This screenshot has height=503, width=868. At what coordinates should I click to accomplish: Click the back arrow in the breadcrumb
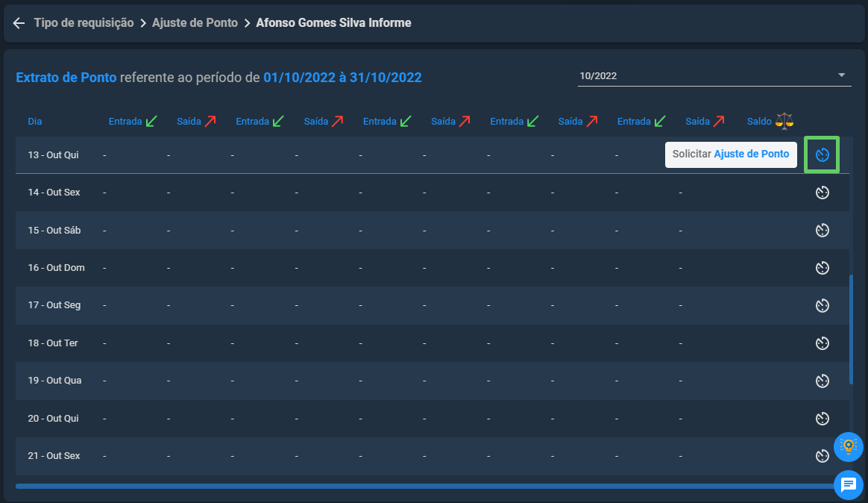(19, 22)
